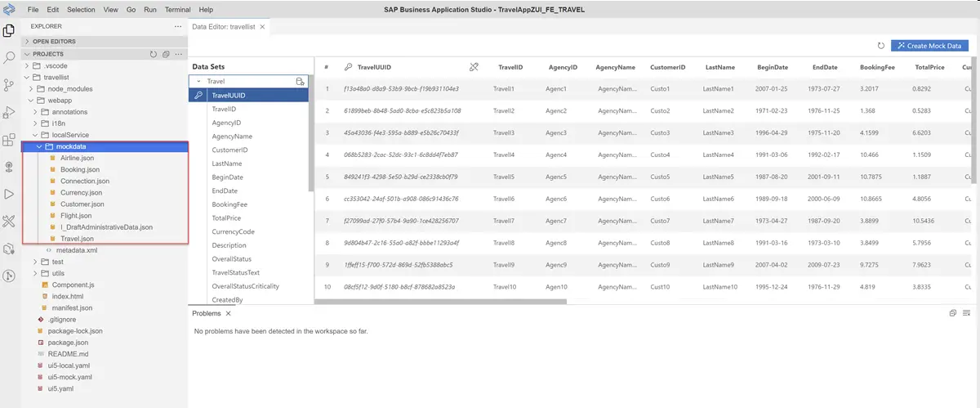Refresh the Projects explorer tree
Screen dimensions: 980x408
(x=153, y=54)
